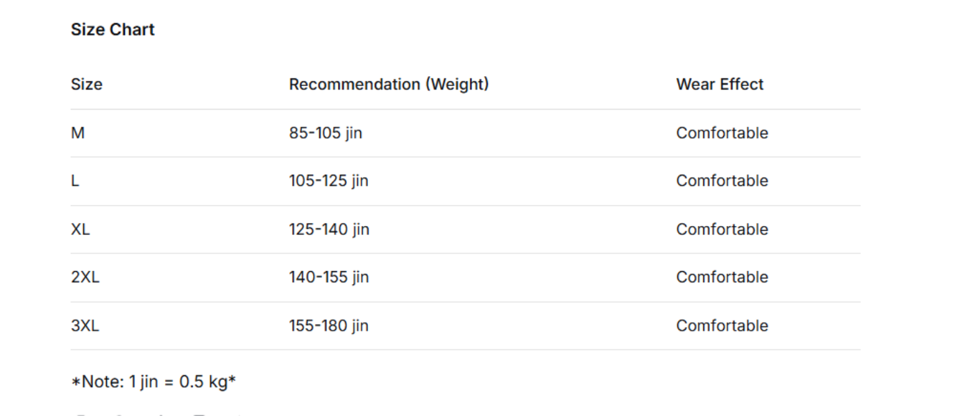Click Comfortable in the M row

pyautogui.click(x=722, y=133)
